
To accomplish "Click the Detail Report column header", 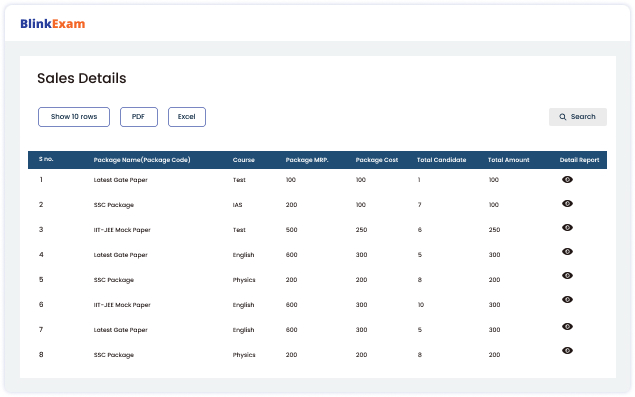I will pos(579,160).
